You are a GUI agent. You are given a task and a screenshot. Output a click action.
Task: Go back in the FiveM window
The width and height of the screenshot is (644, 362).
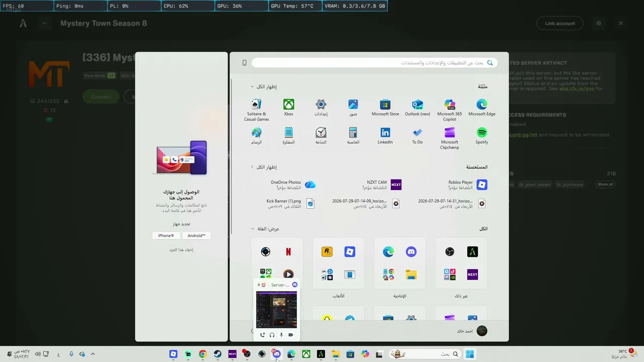click(x=45, y=23)
